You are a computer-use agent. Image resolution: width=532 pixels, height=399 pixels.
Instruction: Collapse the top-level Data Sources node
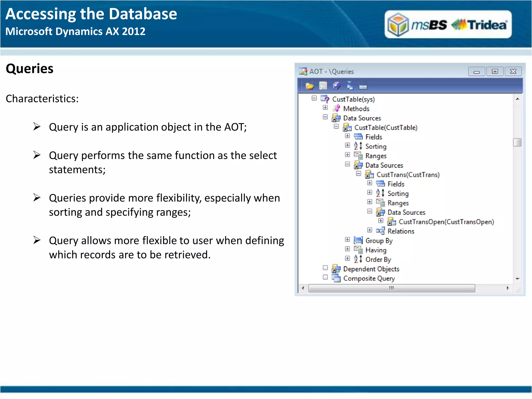coord(325,117)
